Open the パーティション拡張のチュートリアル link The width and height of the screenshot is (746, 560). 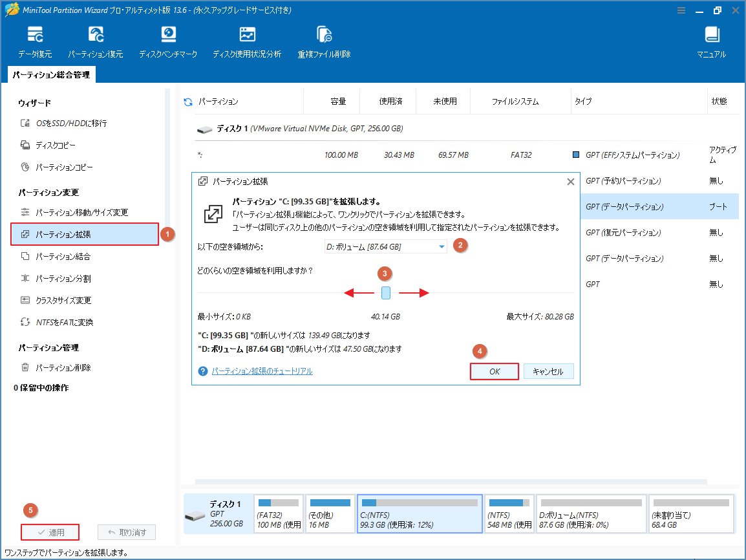coord(262,371)
